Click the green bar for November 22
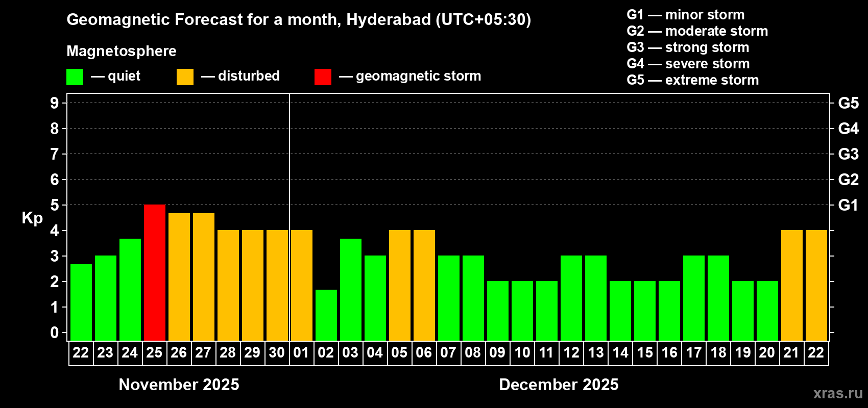868x408 pixels. point(81,302)
